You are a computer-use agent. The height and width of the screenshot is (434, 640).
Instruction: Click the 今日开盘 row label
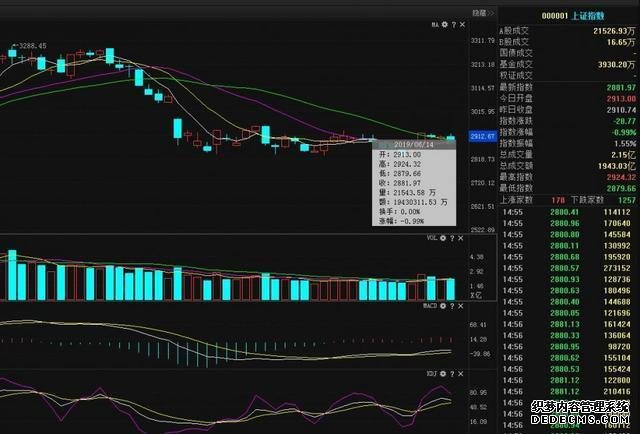point(516,98)
